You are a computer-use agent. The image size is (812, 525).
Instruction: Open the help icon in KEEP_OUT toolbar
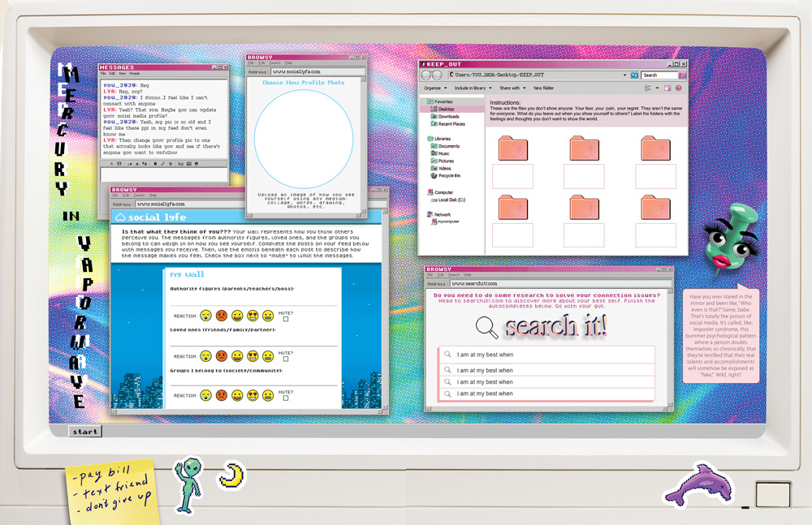(678, 88)
